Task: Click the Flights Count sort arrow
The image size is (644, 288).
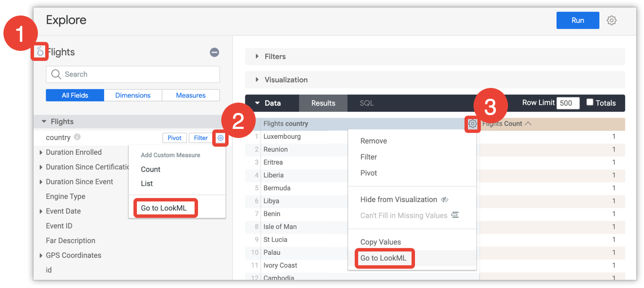Action: click(x=528, y=124)
